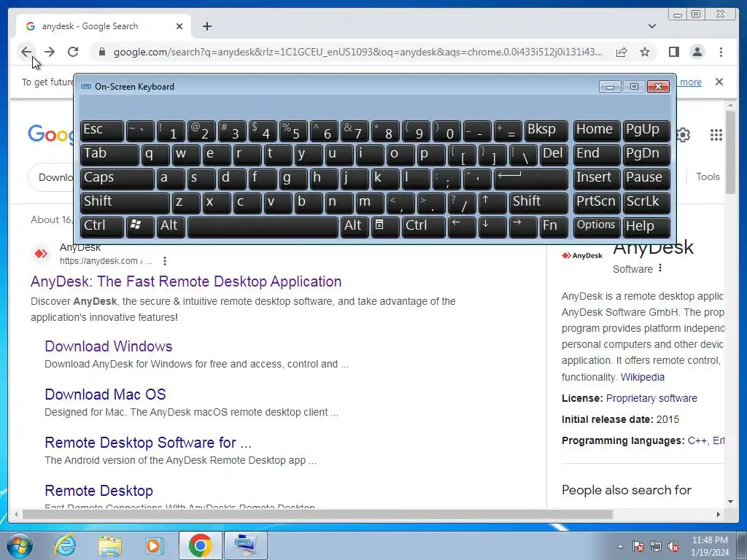Click the Home key on On-Screen Keyboard
The height and width of the screenshot is (560, 747).
click(x=597, y=131)
